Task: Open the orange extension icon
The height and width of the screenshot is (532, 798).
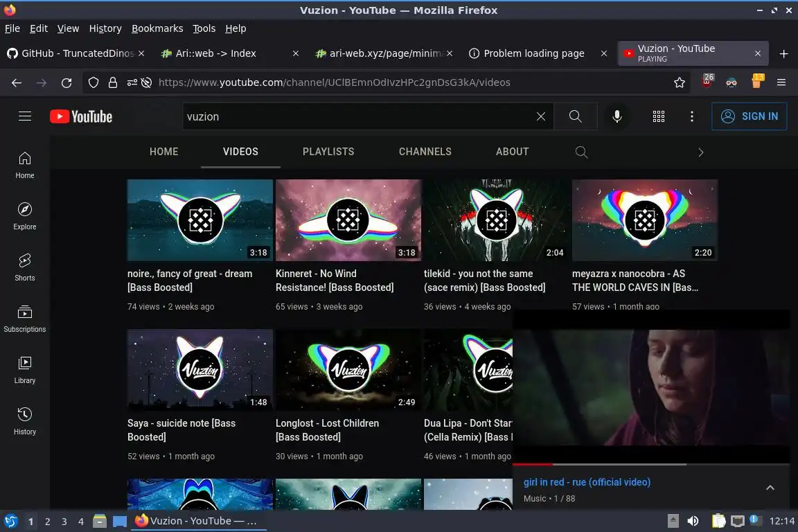Action: pyautogui.click(x=758, y=81)
